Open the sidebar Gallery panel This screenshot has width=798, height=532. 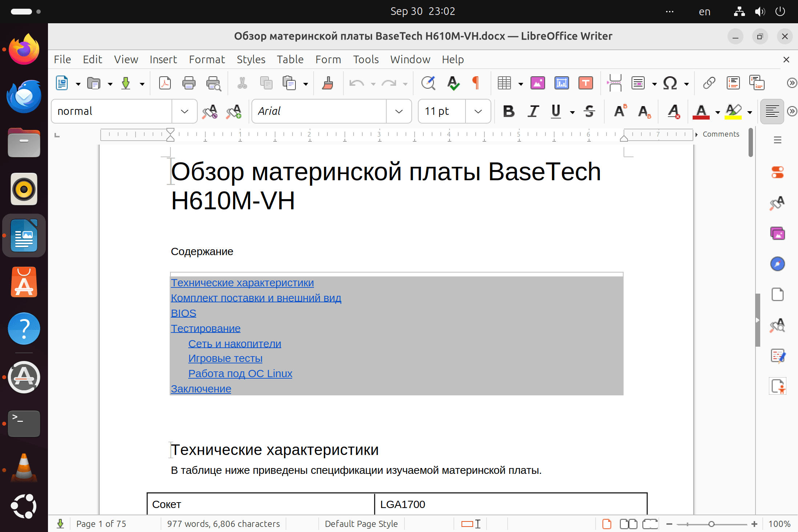pos(777,234)
